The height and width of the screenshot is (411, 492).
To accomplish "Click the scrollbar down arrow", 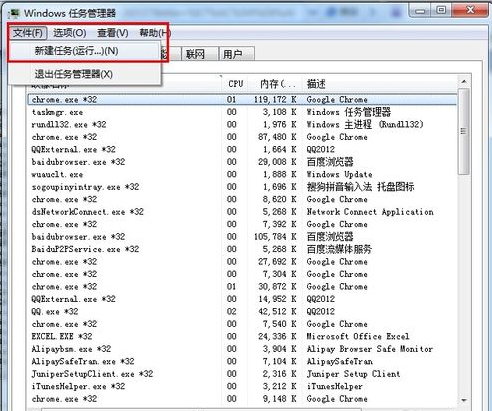I will [464, 400].
